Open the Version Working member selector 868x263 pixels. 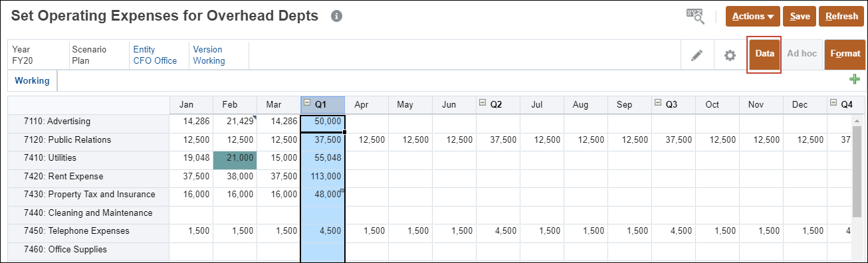pyautogui.click(x=209, y=55)
